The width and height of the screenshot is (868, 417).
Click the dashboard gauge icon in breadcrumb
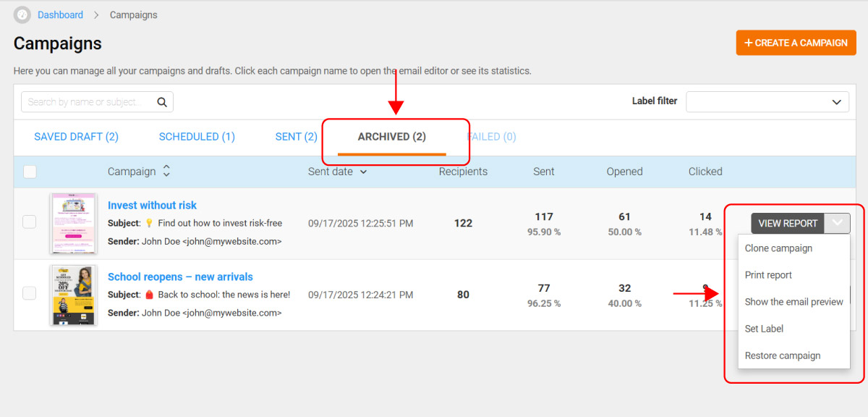pos(22,14)
